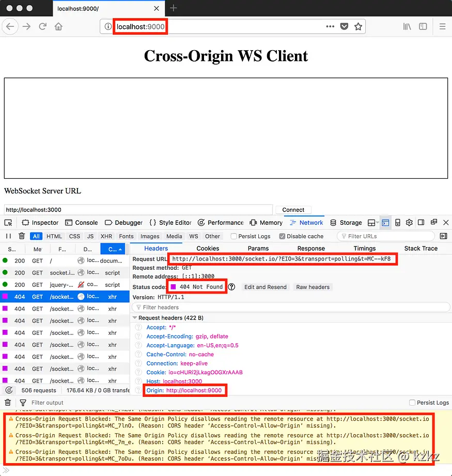Enable Persist Logs in console pane

point(412,403)
